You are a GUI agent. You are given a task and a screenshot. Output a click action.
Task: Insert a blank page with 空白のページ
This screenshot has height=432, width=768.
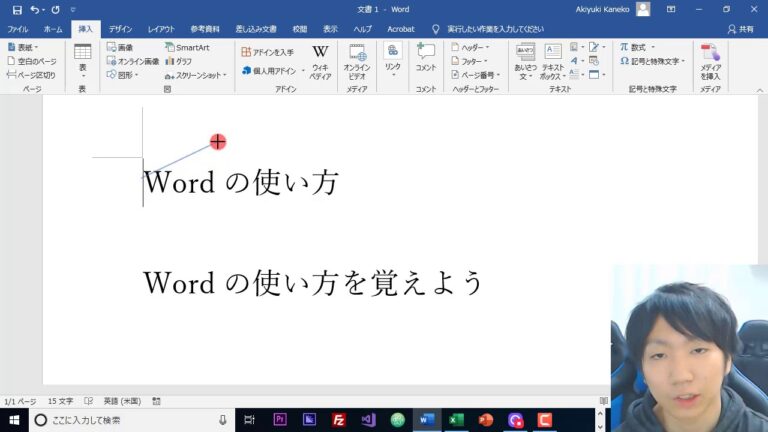[32, 61]
